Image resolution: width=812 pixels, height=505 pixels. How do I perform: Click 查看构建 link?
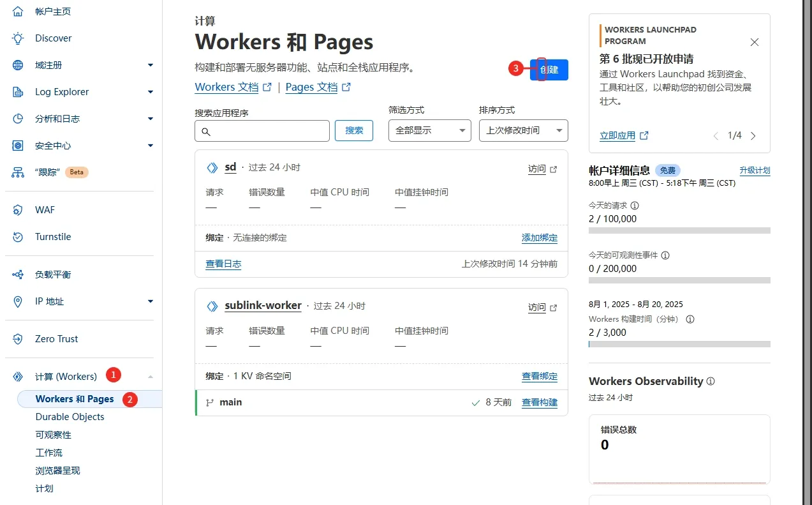[540, 403]
